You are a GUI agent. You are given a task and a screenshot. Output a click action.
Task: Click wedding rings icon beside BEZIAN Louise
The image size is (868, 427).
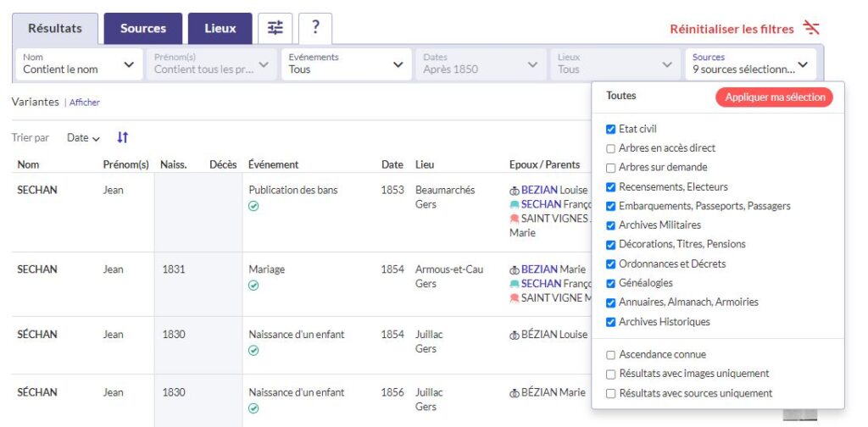pos(514,191)
